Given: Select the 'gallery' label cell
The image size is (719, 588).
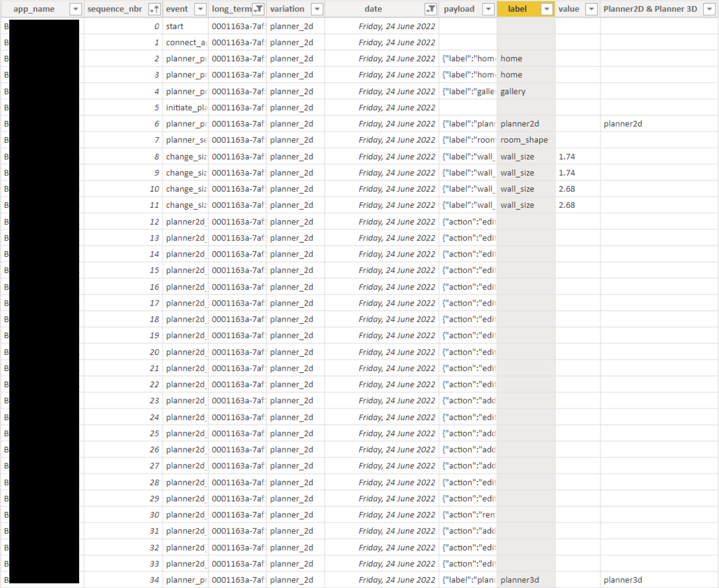Looking at the screenshot, I should point(526,92).
